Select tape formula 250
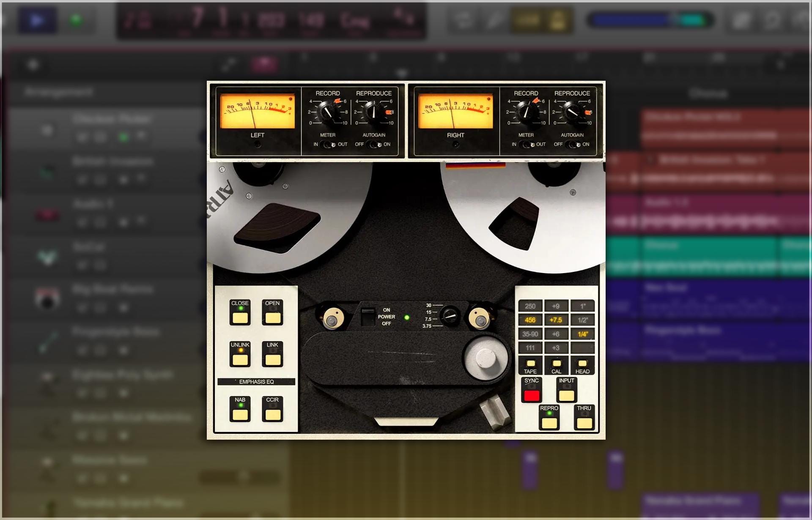This screenshot has height=520, width=812. pyautogui.click(x=530, y=306)
